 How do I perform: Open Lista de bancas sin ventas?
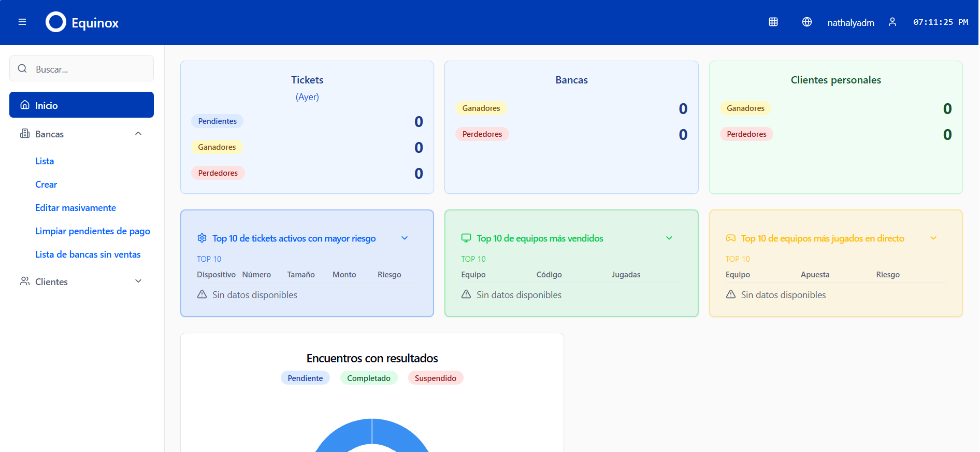click(x=88, y=255)
